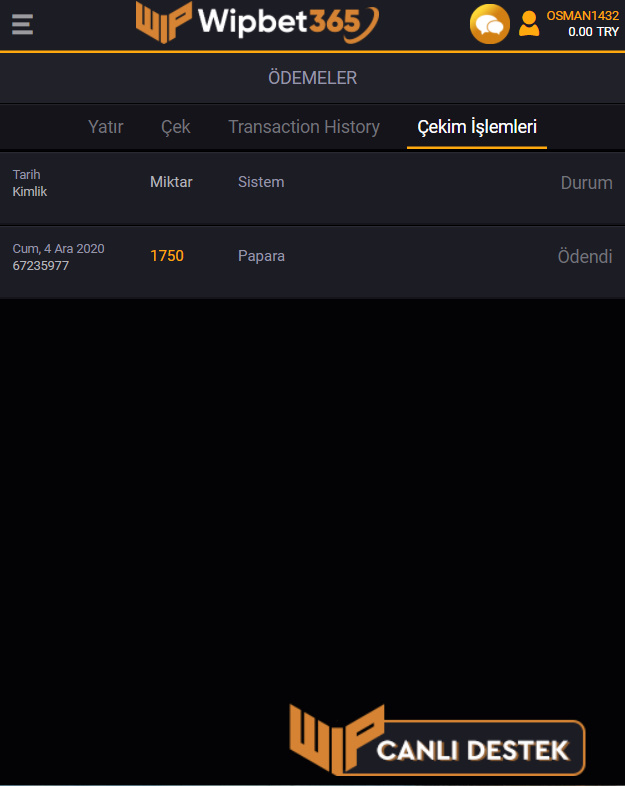This screenshot has height=786, width=625.
Task: Select transaction ID 67235977
Action: click(x=41, y=266)
